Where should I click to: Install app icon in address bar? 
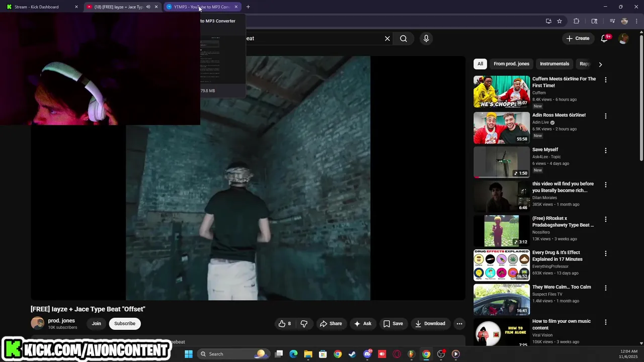tap(548, 21)
